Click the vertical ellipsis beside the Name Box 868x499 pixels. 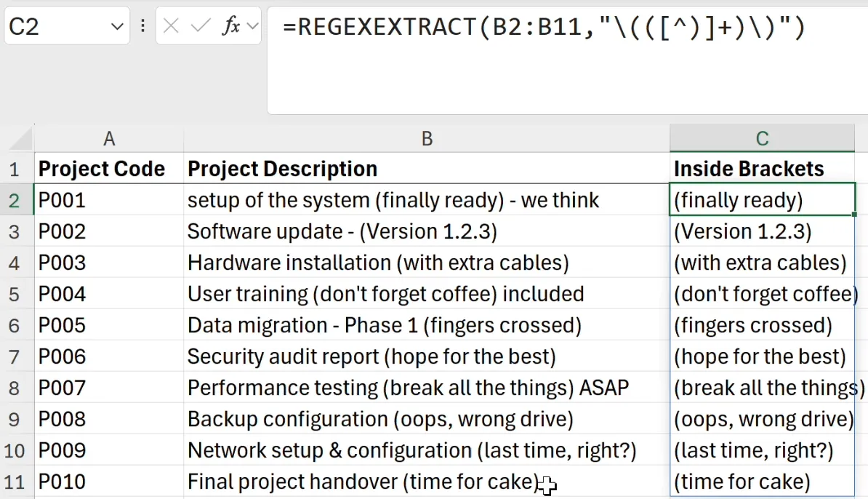point(142,25)
